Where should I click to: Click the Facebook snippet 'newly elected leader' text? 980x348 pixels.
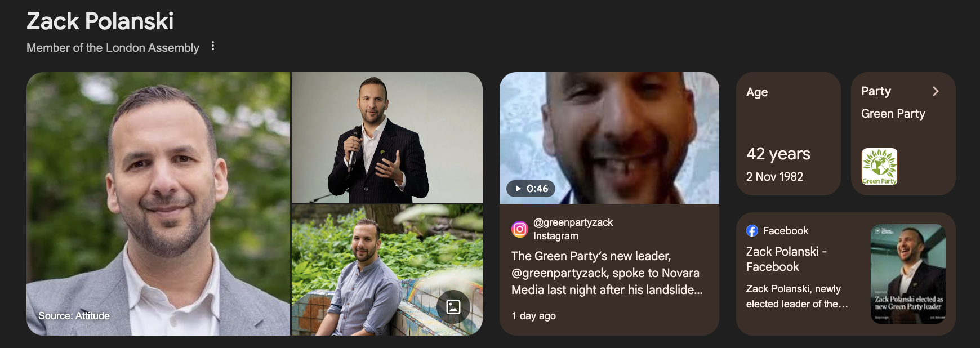click(796, 296)
